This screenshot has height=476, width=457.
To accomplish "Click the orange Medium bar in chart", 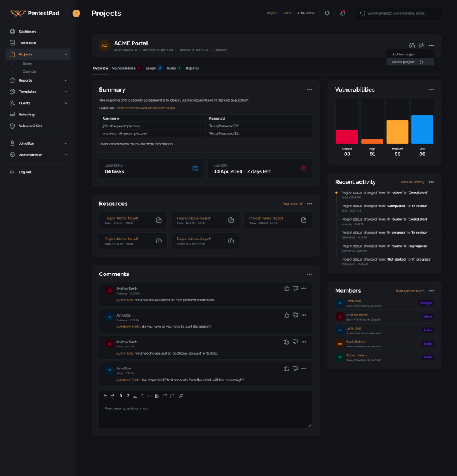I will point(397,131).
